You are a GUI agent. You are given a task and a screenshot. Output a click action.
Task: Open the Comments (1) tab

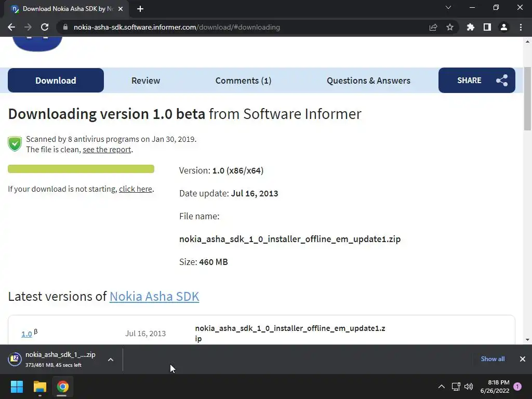(x=243, y=81)
